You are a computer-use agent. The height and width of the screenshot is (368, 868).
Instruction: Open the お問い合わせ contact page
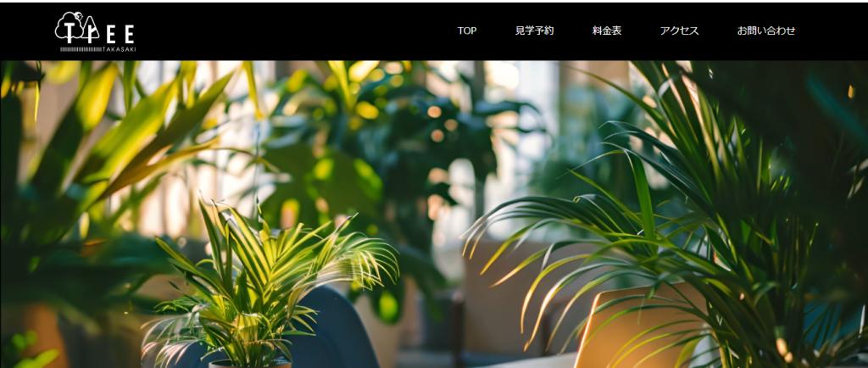pyautogui.click(x=766, y=31)
